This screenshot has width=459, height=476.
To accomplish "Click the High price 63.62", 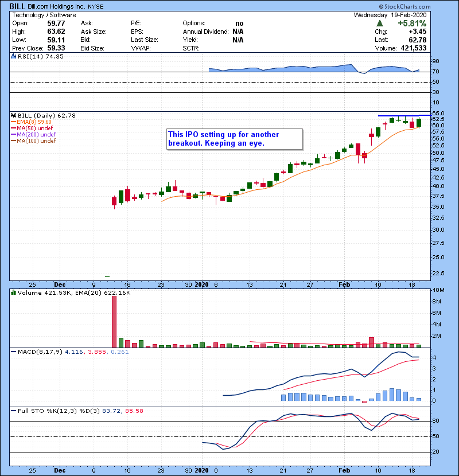I will [56, 32].
